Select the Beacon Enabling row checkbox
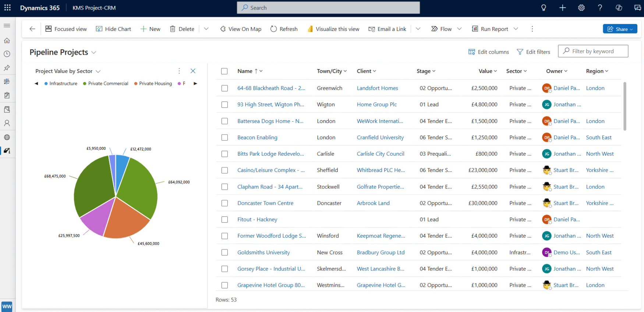The height and width of the screenshot is (312, 644). click(x=224, y=137)
